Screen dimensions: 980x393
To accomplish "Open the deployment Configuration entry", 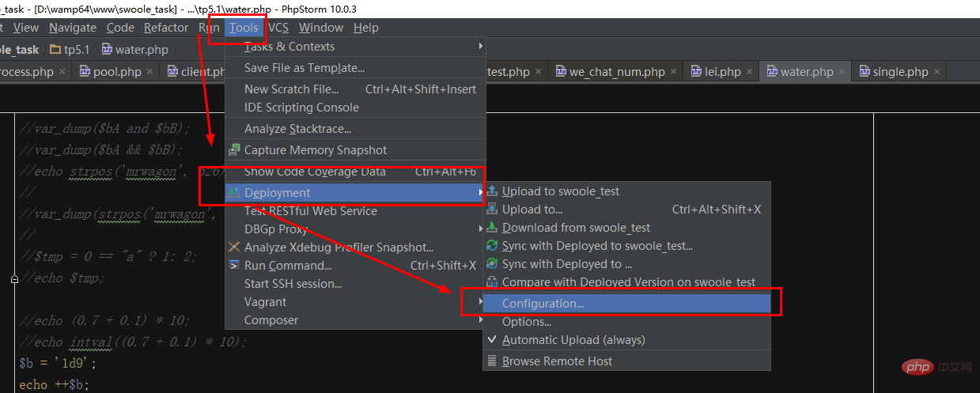I will 626,304.
